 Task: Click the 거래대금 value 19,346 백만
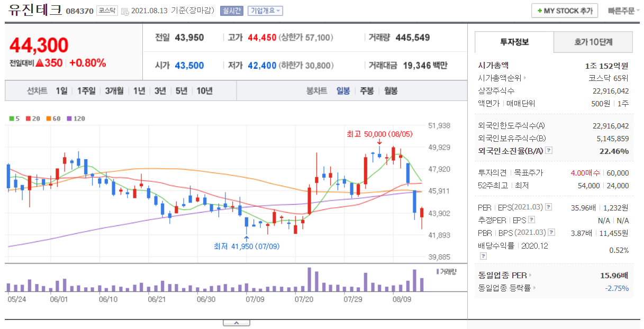(x=425, y=66)
